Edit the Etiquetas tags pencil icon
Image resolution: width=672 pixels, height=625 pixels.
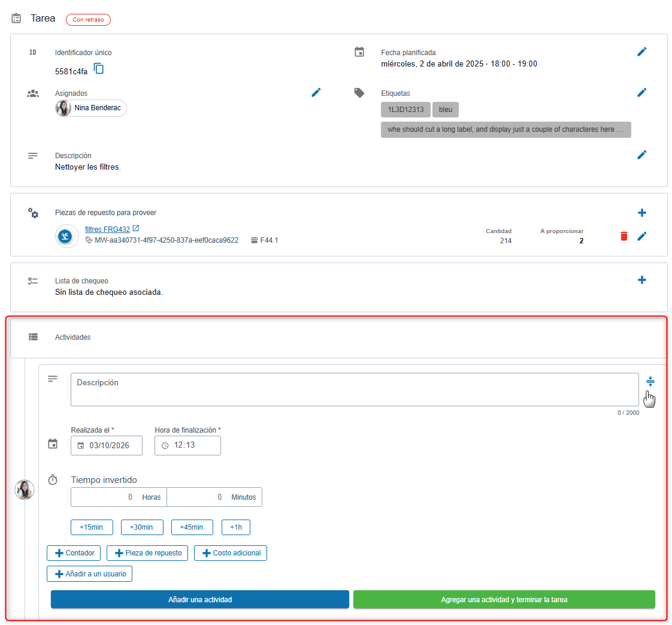tap(641, 92)
